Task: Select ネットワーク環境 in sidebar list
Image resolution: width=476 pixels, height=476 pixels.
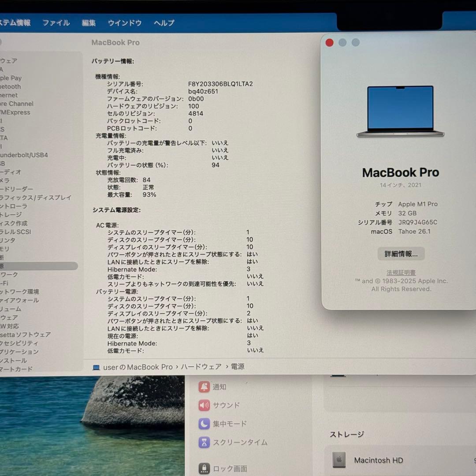Action: 19,291
